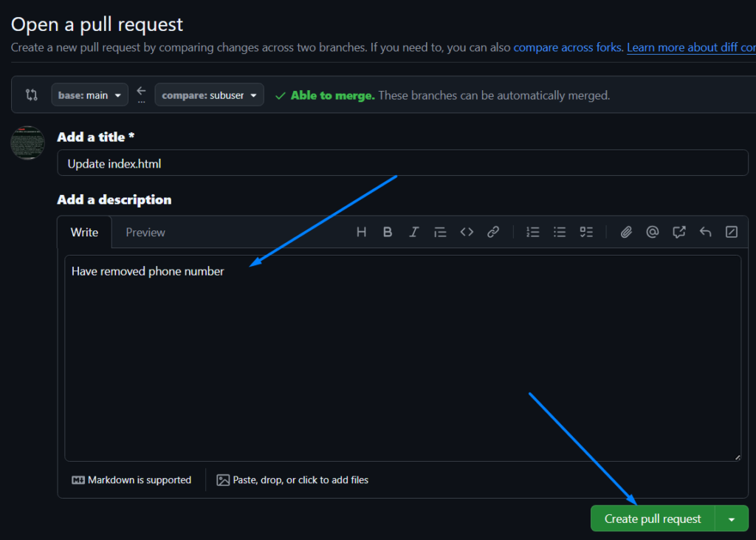
Task: Click the Add a title label
Action: 95,137
